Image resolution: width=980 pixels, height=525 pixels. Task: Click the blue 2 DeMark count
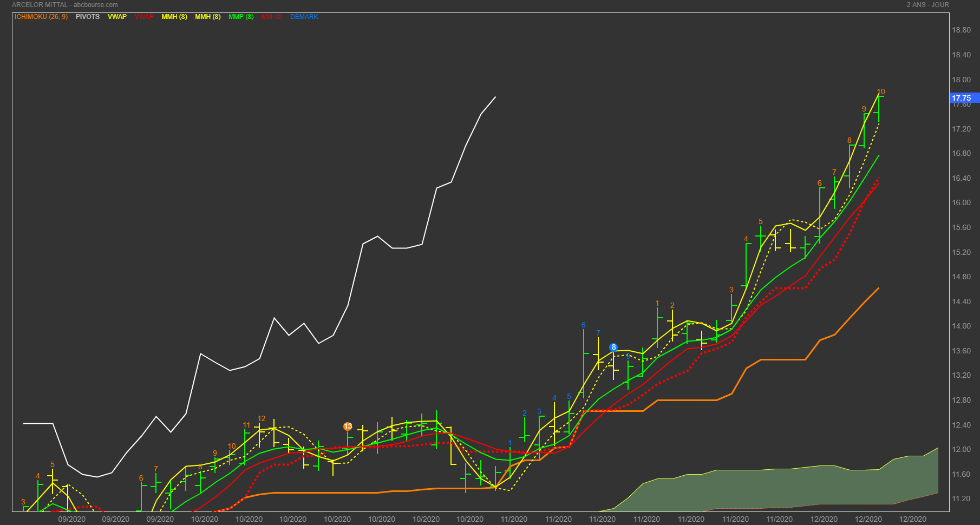(x=525, y=413)
